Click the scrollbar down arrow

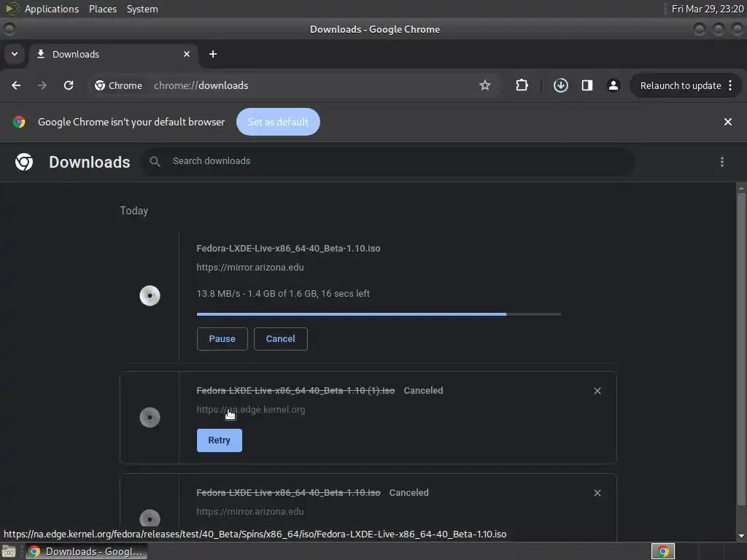click(x=741, y=536)
